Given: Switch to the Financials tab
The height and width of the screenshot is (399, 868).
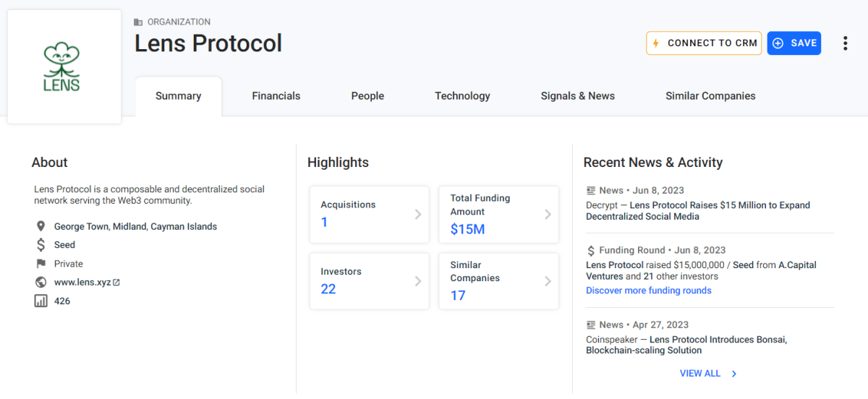Looking at the screenshot, I should coord(276,96).
